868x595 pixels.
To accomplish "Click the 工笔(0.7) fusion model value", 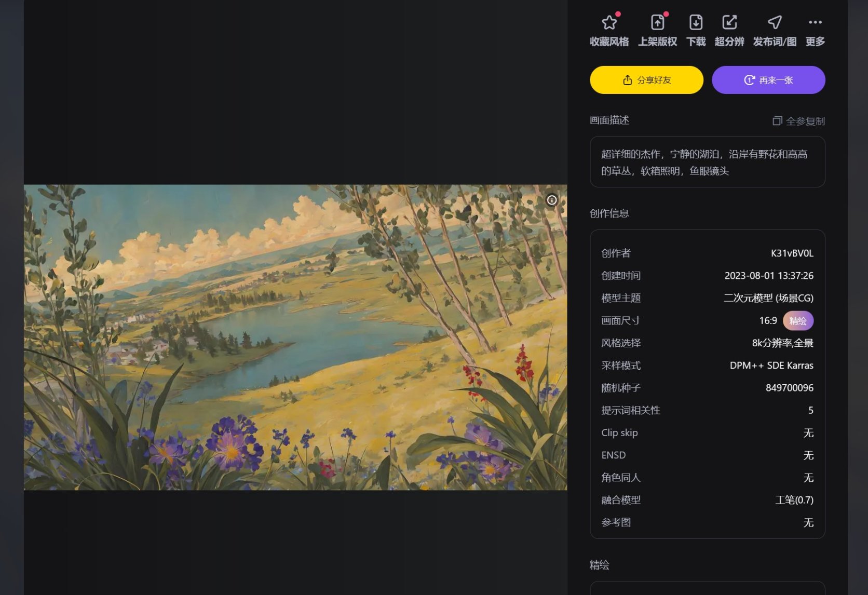I will [794, 500].
